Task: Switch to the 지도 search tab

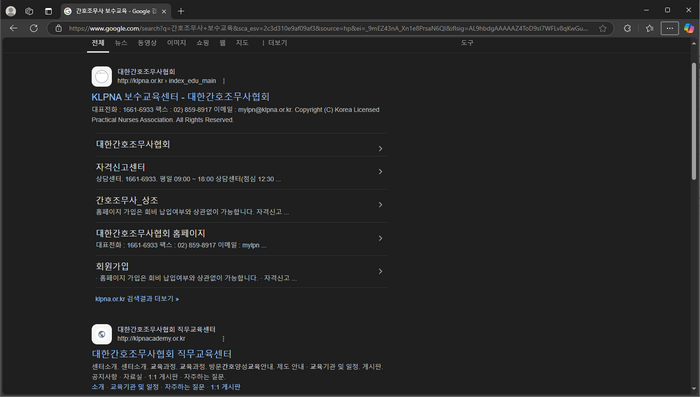Action: [x=242, y=43]
